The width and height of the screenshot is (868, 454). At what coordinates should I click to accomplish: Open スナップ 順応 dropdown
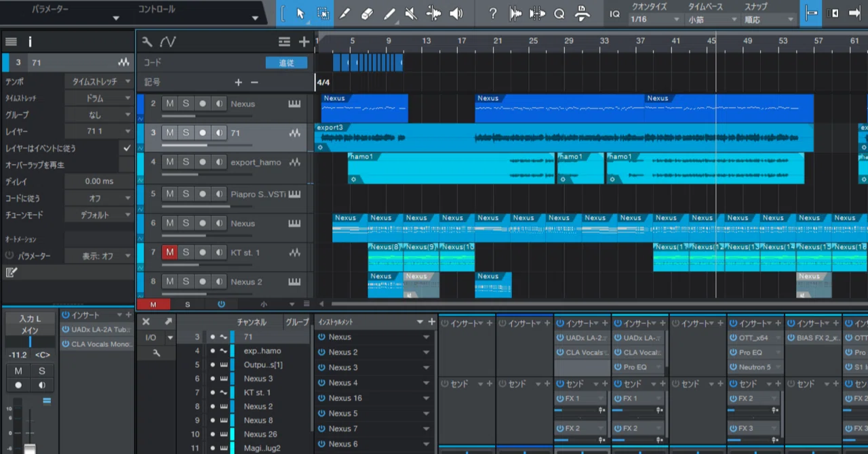click(x=769, y=20)
